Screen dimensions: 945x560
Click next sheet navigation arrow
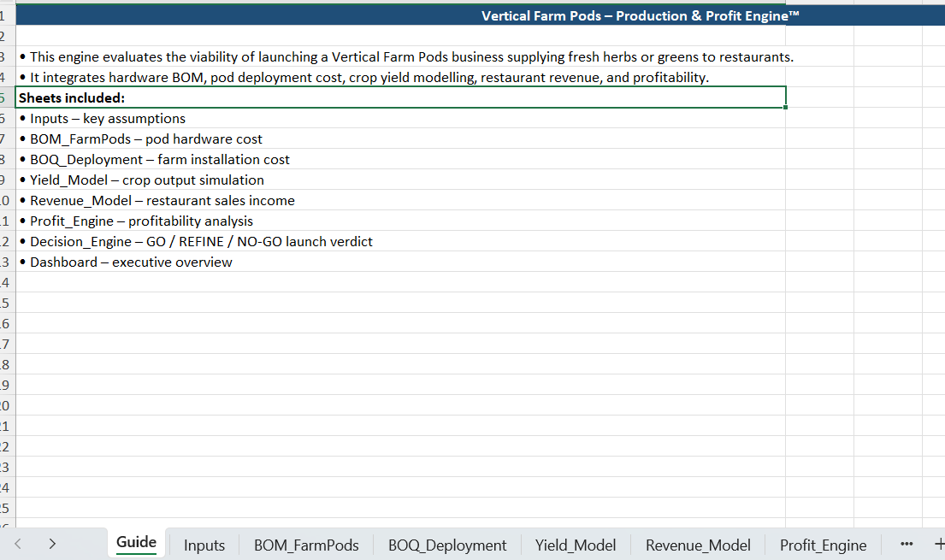(x=52, y=544)
